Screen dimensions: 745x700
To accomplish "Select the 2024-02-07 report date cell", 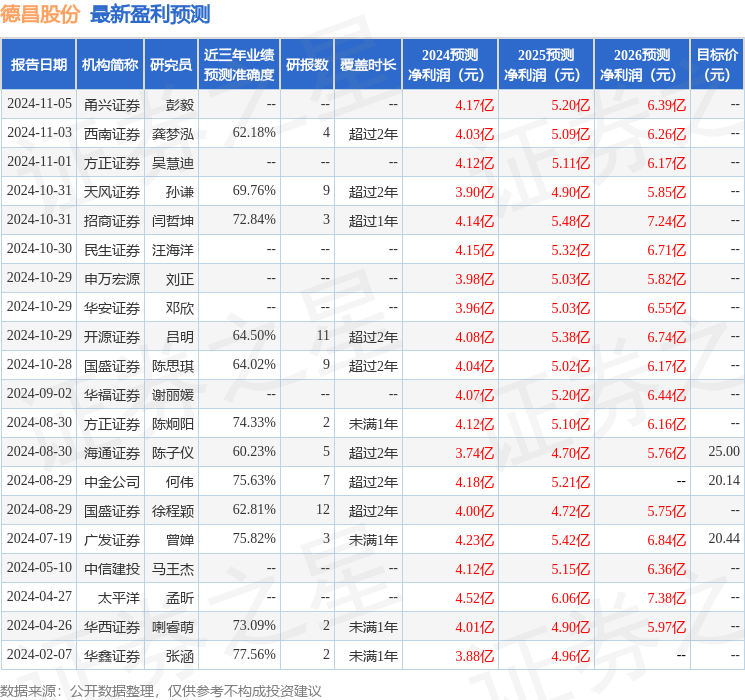I will point(39,656).
